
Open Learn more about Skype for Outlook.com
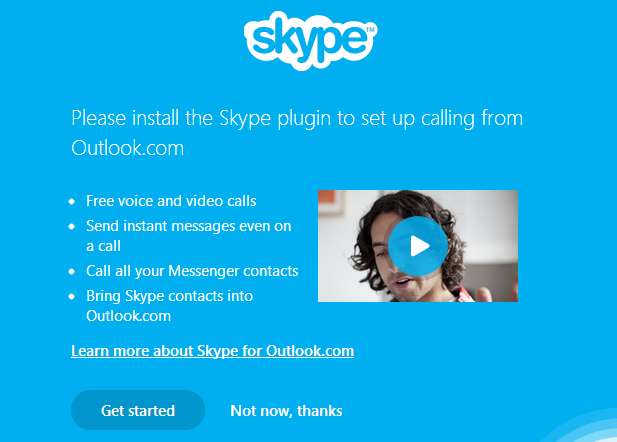(x=212, y=351)
